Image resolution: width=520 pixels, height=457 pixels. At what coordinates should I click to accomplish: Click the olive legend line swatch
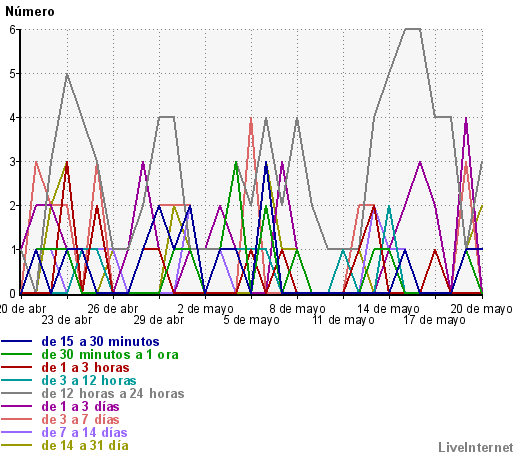click(x=16, y=445)
